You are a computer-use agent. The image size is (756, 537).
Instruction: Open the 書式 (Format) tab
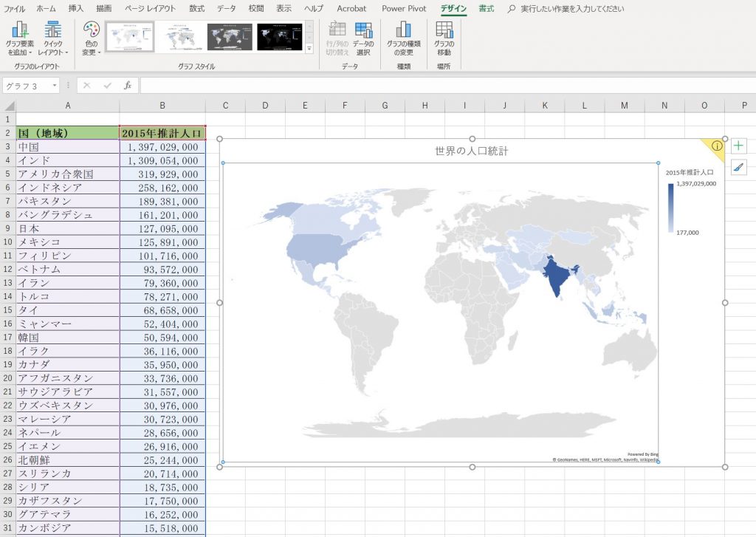coord(487,9)
